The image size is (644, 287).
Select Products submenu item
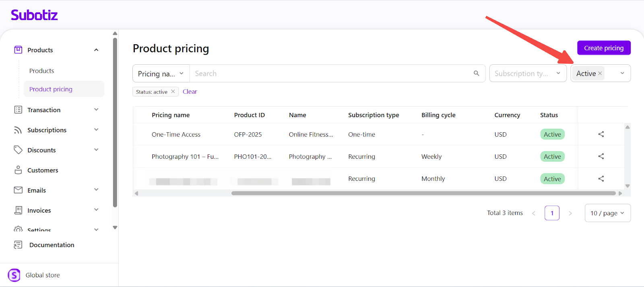[41, 71]
